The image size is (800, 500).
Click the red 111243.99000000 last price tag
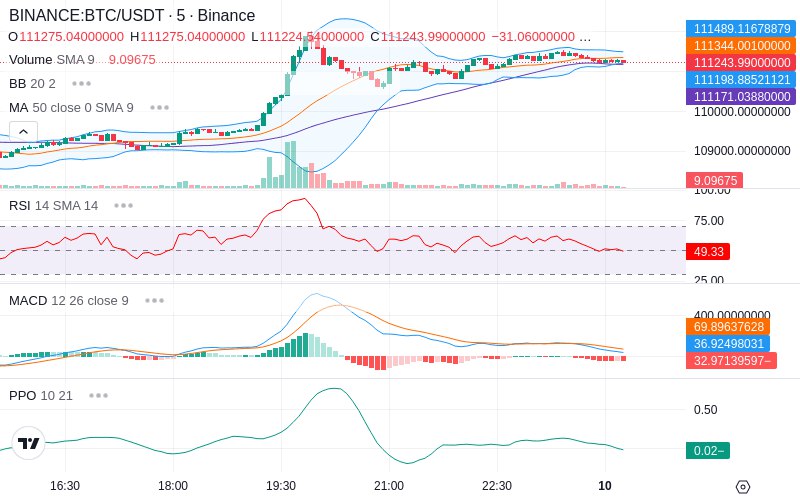point(741,62)
